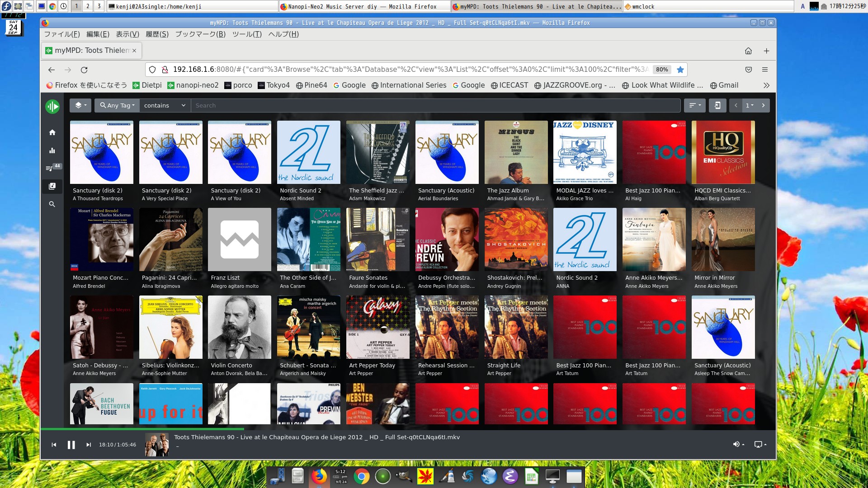Open the myMPD home view icon
Image resolution: width=868 pixels, height=488 pixels.
[52, 132]
